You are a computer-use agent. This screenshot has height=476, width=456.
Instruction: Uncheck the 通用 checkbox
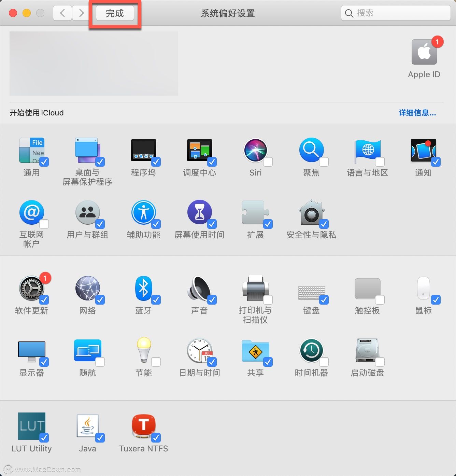44,162
